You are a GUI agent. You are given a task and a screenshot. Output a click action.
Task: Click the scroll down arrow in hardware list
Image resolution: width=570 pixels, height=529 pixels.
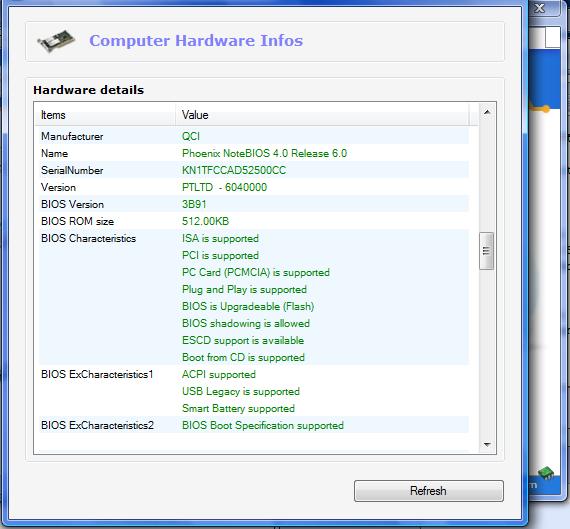[487, 445]
